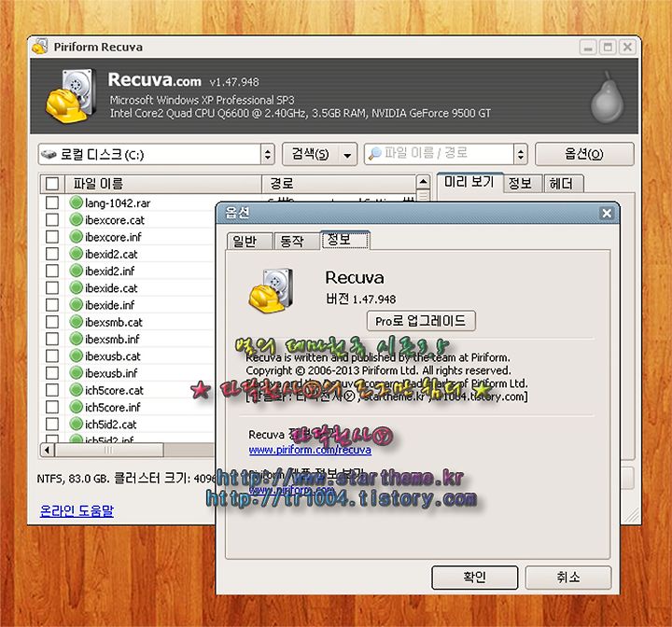Viewport: 672px width, 627px height.
Task: Click the green status dot for ibexsmb.cat
Action: 76,321
